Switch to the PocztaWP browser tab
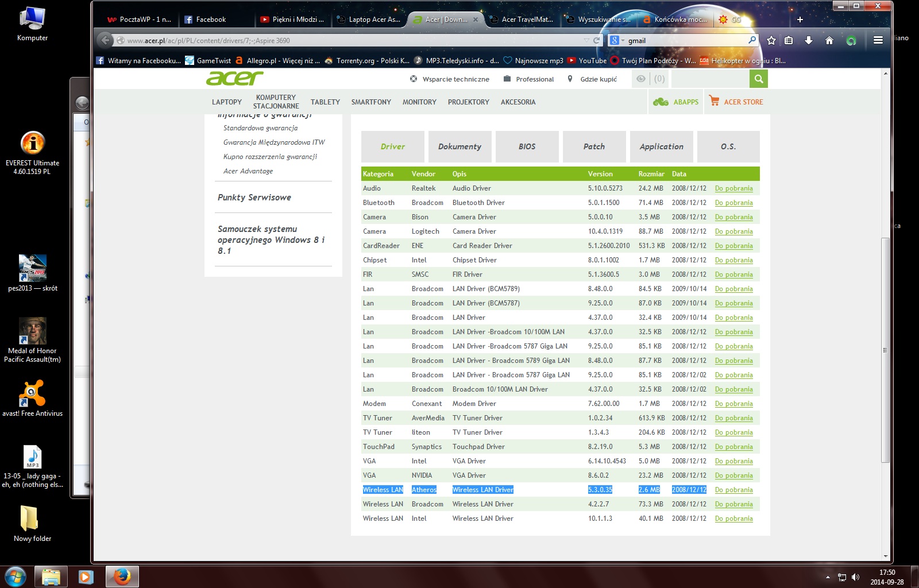919x588 pixels. tap(140, 20)
